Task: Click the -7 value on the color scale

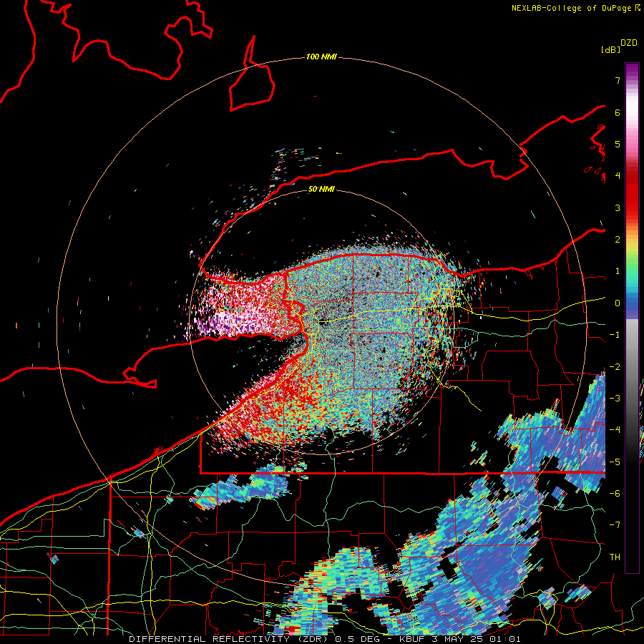Action: 615,525
